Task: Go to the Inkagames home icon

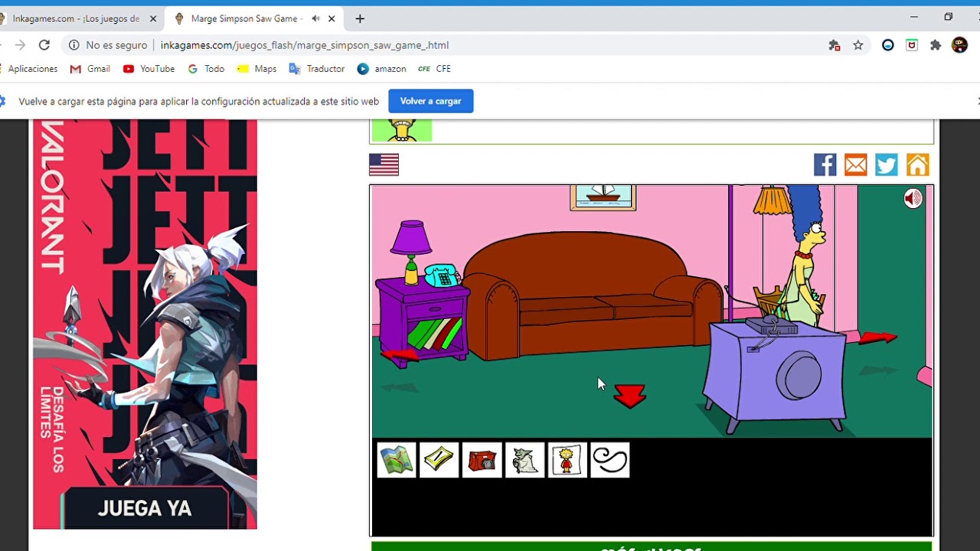Action: (x=917, y=165)
